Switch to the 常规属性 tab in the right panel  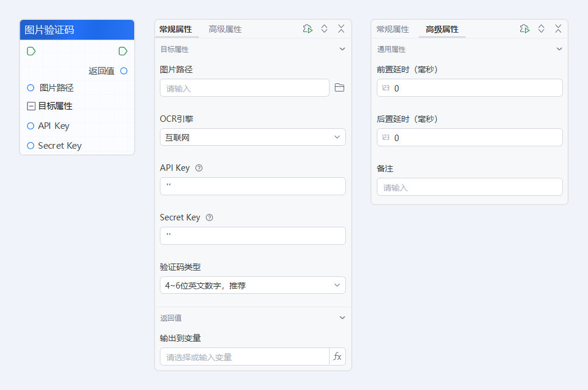[392, 29]
